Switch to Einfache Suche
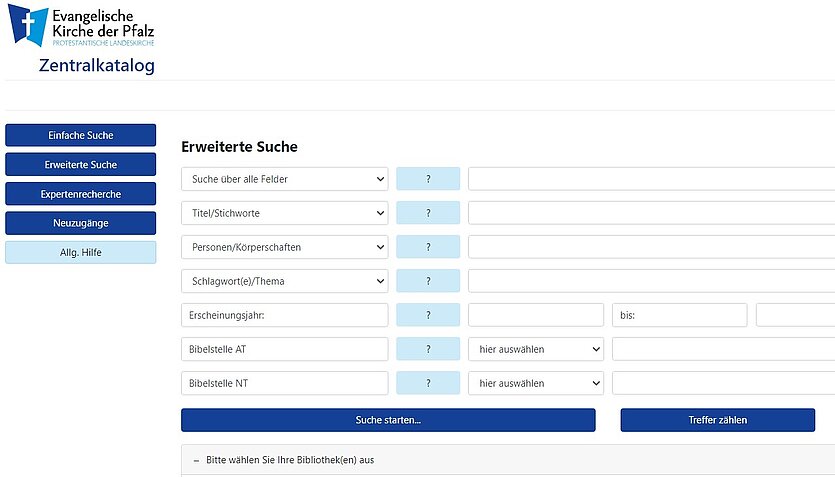Screen dimensions: 835x477 click(80, 135)
